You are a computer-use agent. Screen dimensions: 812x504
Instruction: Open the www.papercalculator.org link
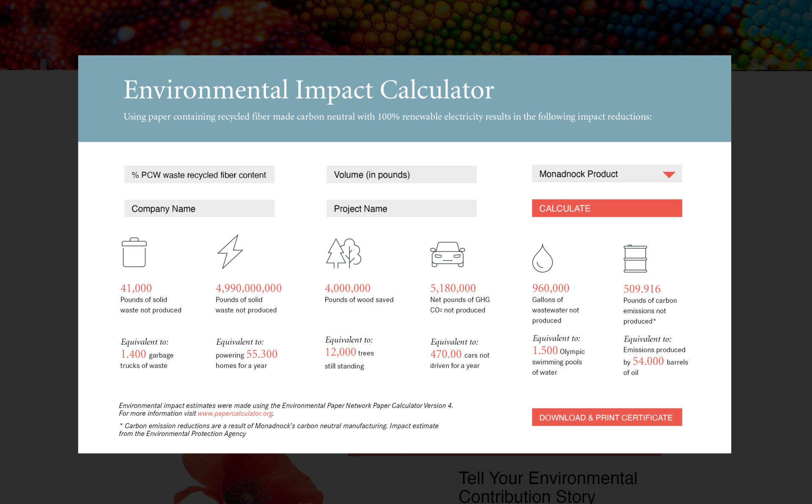235,414
